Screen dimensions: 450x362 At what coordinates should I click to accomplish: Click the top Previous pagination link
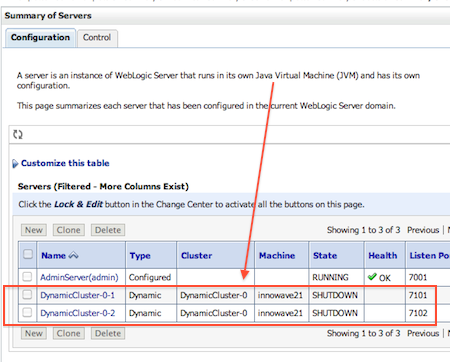(423, 230)
